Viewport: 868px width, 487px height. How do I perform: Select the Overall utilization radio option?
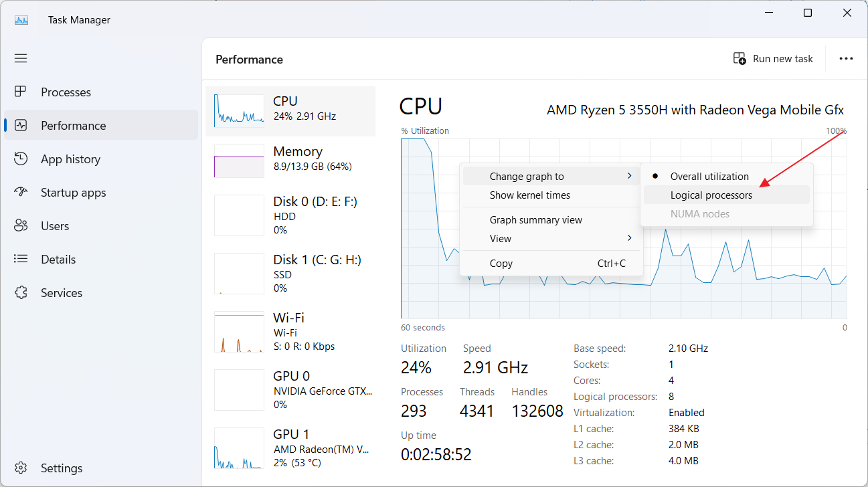[x=709, y=176]
